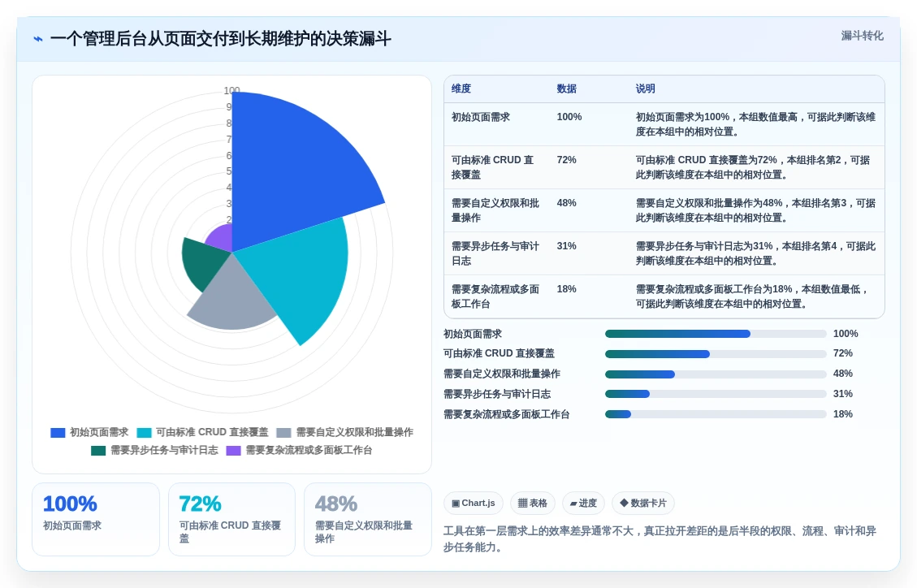This screenshot has width=917, height=588.
Task: Toggle the 初始页面需求 legend color box
Action: click(58, 433)
